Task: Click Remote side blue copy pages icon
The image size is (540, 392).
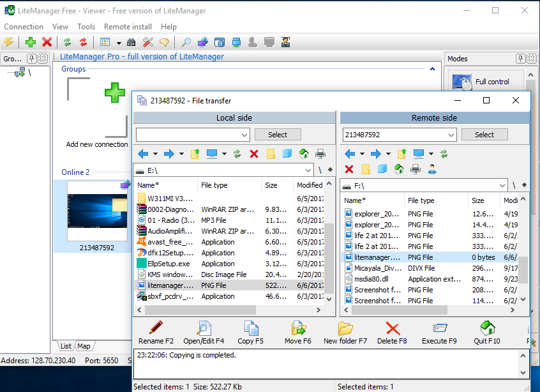Action: [x=382, y=169]
